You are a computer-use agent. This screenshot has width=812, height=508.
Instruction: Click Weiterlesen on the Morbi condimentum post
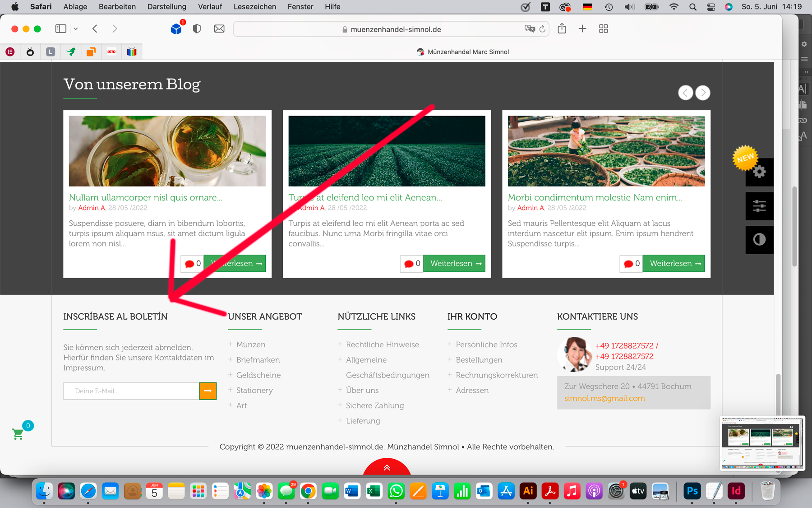pos(674,264)
